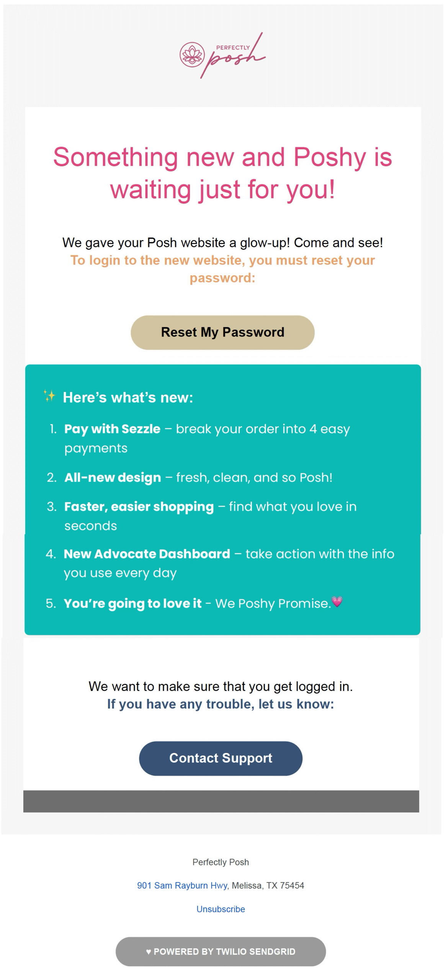Select the Pay with Sezzle list item
This screenshot has width=448, height=980.
click(207, 438)
